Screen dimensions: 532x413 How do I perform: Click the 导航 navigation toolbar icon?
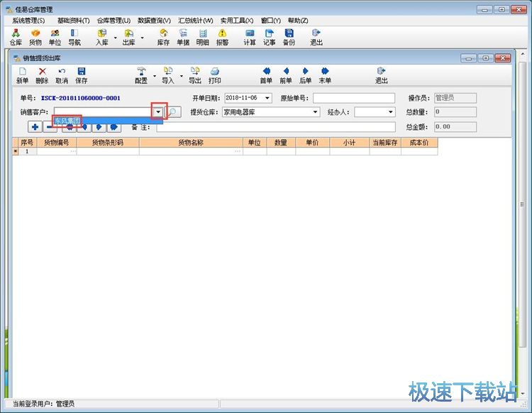74,37
